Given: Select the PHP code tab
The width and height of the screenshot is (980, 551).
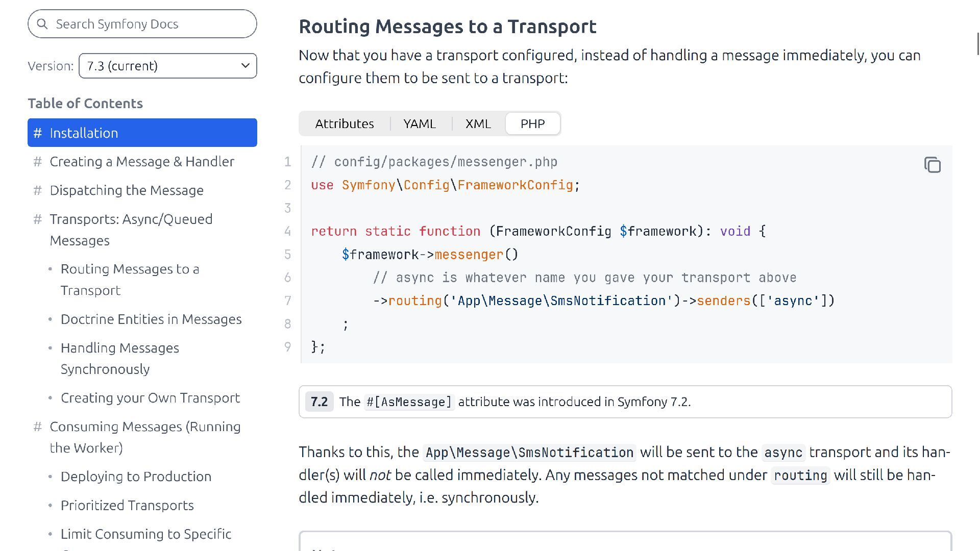Looking at the screenshot, I should coord(532,124).
